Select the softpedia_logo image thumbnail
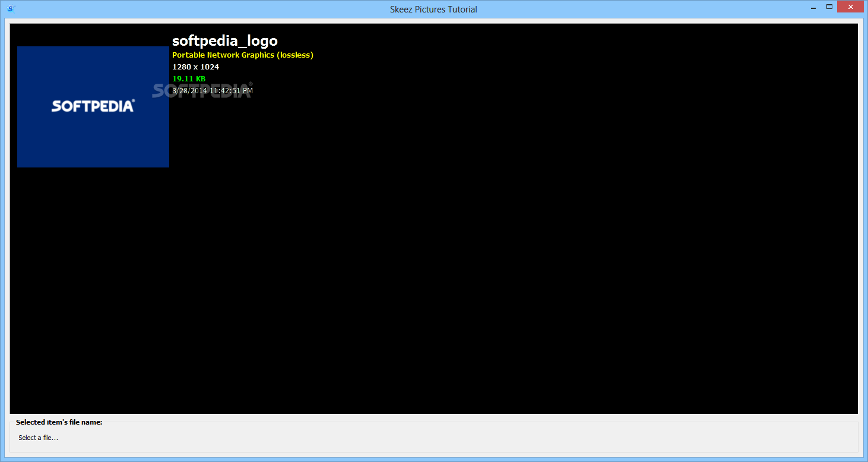Viewport: 868px width, 462px height. [x=93, y=107]
